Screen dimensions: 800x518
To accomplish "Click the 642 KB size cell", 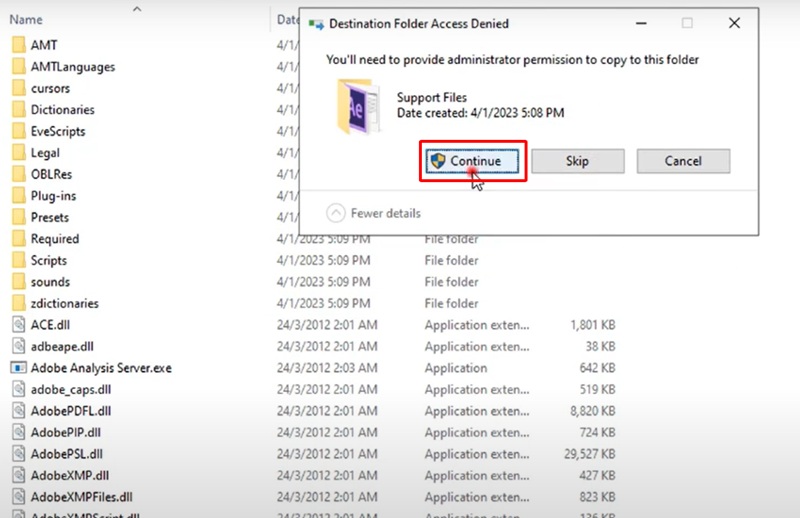I will [x=597, y=368].
